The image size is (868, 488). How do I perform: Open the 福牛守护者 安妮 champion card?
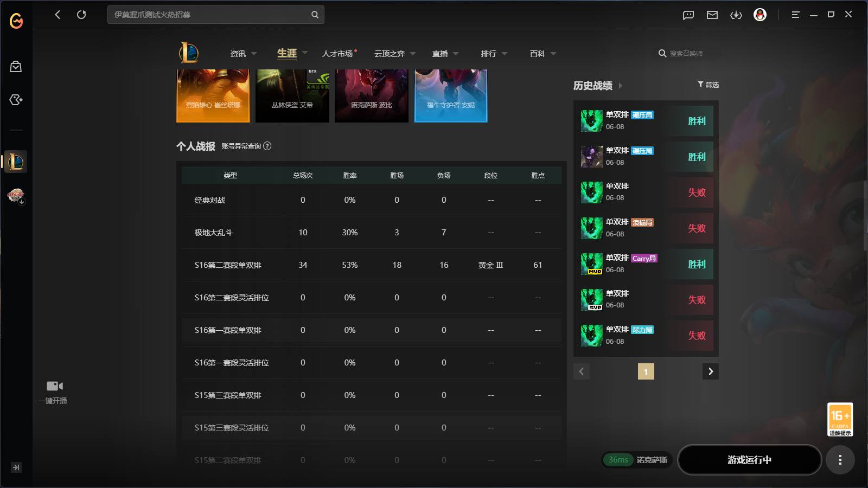pos(451,96)
